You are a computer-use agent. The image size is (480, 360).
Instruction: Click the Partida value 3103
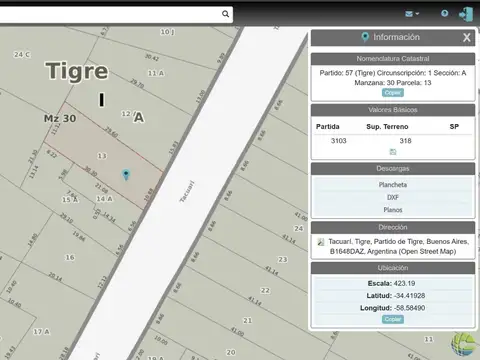click(339, 141)
